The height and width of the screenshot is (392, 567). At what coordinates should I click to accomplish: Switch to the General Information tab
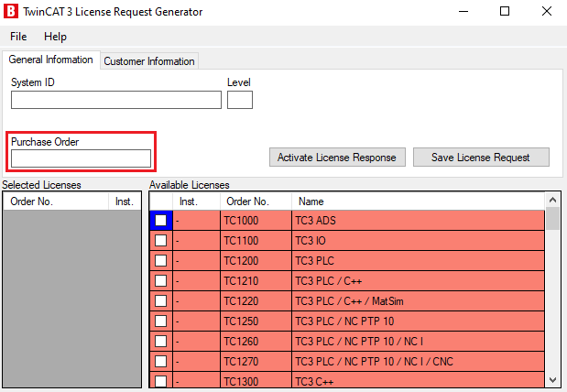click(50, 60)
